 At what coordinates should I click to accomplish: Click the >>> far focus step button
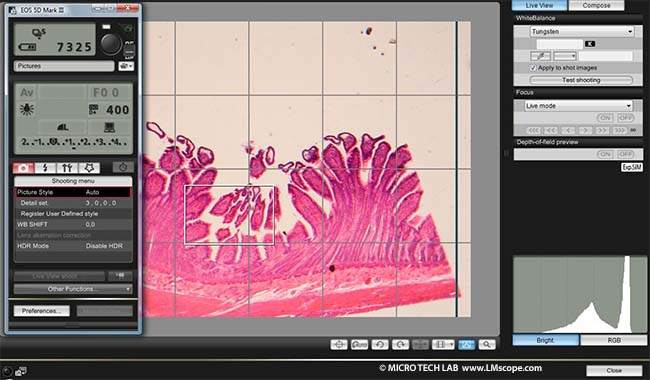point(619,131)
